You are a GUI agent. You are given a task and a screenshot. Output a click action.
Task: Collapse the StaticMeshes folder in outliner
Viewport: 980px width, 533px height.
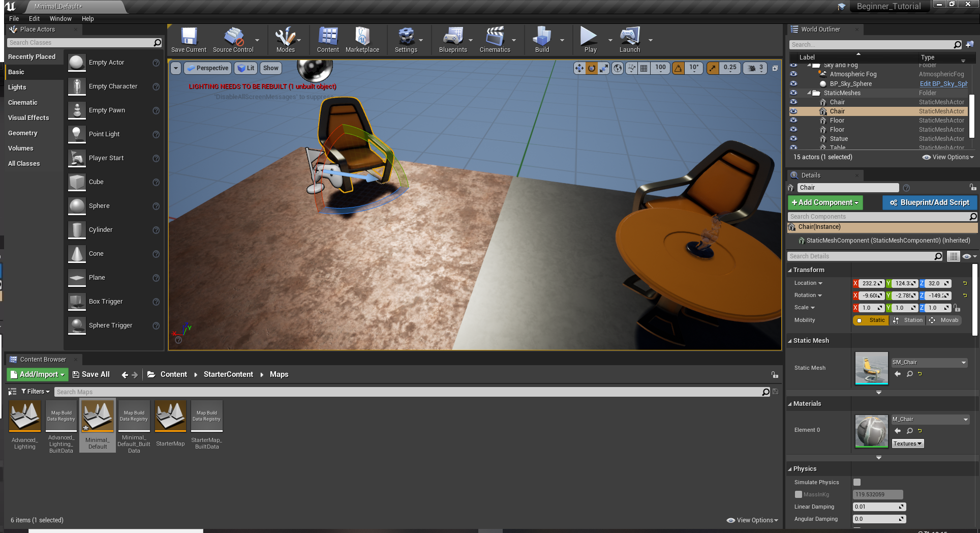809,93
